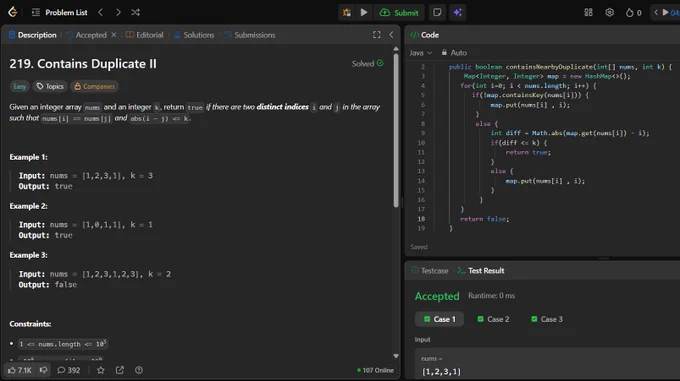Open the help question mark icon
680x381 pixels.
139,370
